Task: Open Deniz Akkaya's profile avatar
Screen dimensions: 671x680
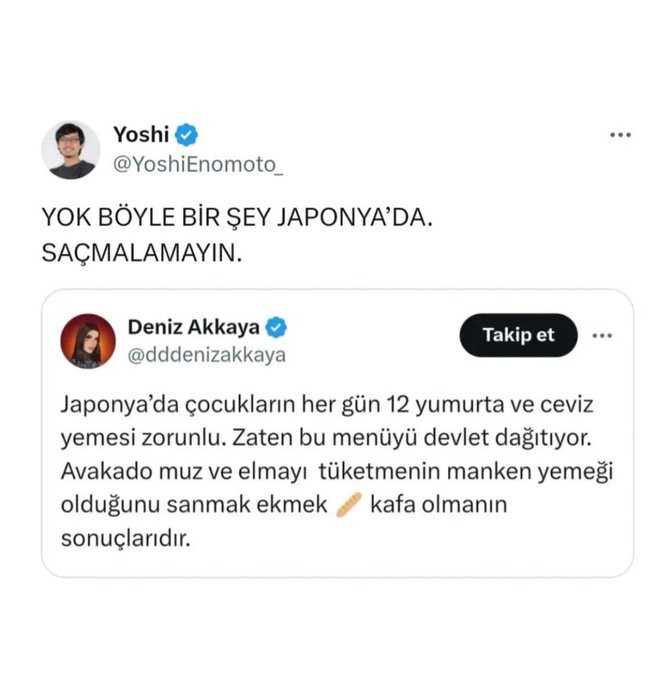Action: (88, 341)
